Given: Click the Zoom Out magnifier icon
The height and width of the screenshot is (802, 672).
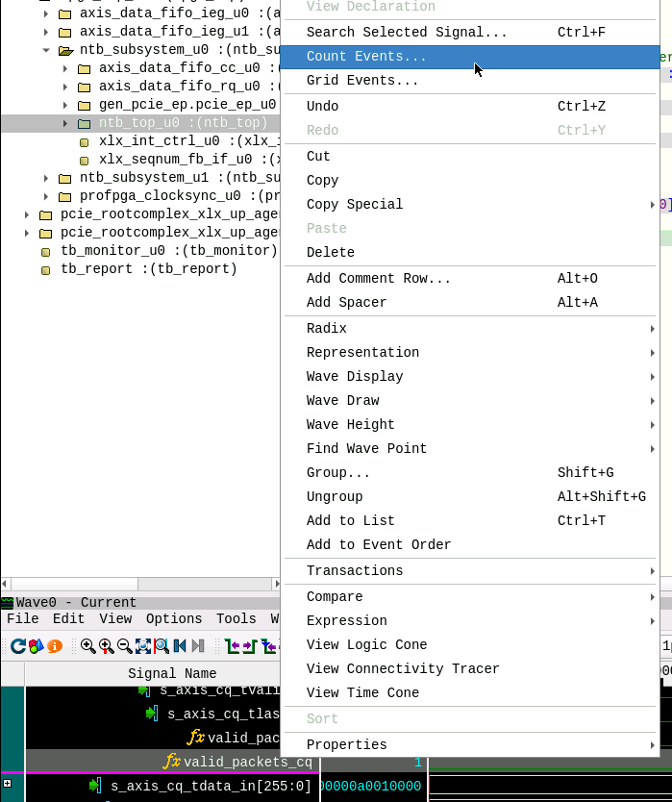Looking at the screenshot, I should tap(125, 646).
